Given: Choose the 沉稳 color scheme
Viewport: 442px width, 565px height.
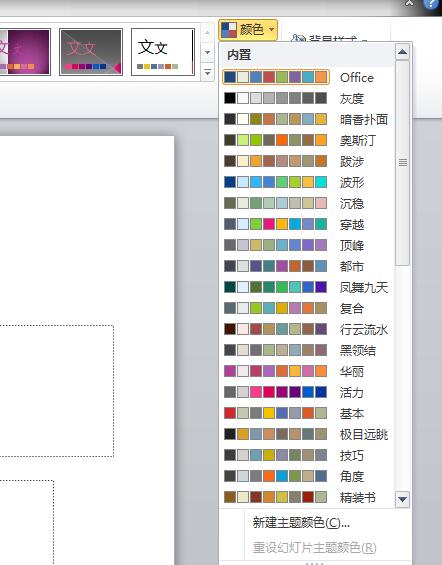Looking at the screenshot, I should [307, 203].
